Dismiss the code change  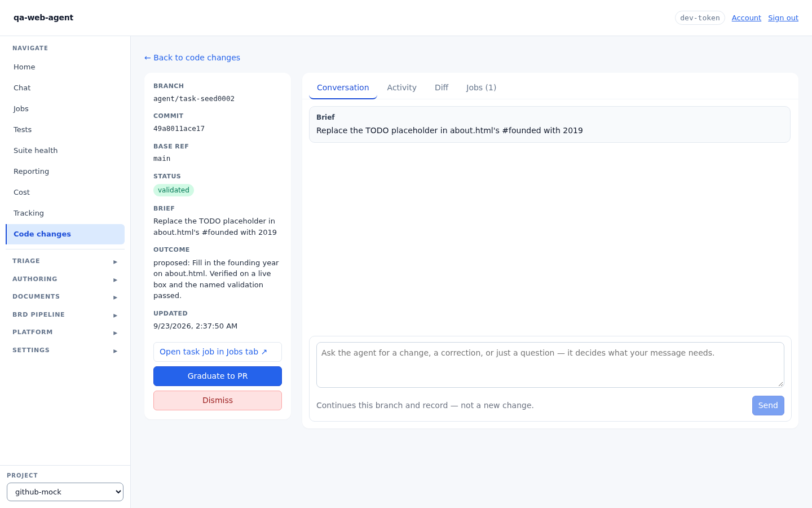click(218, 400)
